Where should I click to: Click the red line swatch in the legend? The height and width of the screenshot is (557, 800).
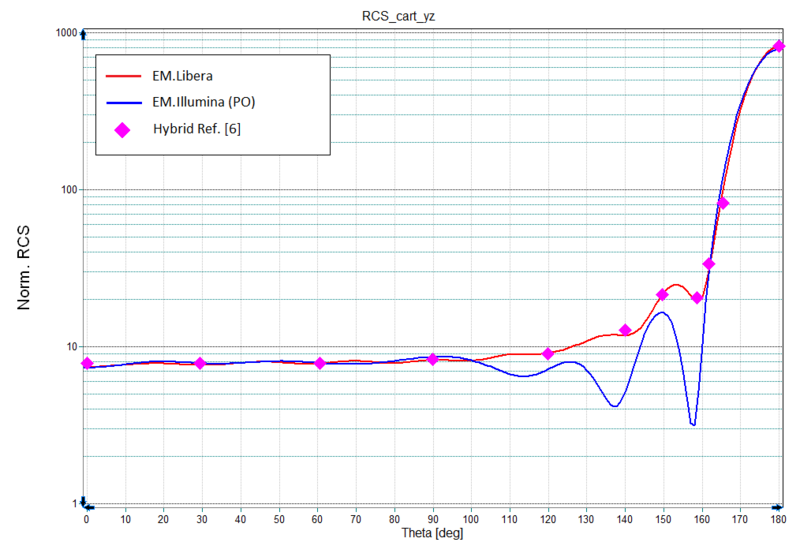[x=123, y=75]
